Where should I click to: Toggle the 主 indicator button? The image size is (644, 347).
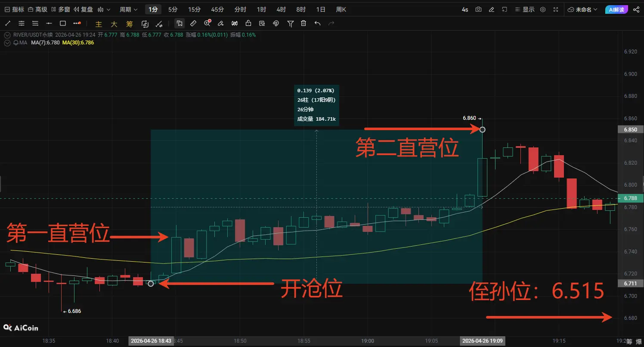click(x=99, y=24)
